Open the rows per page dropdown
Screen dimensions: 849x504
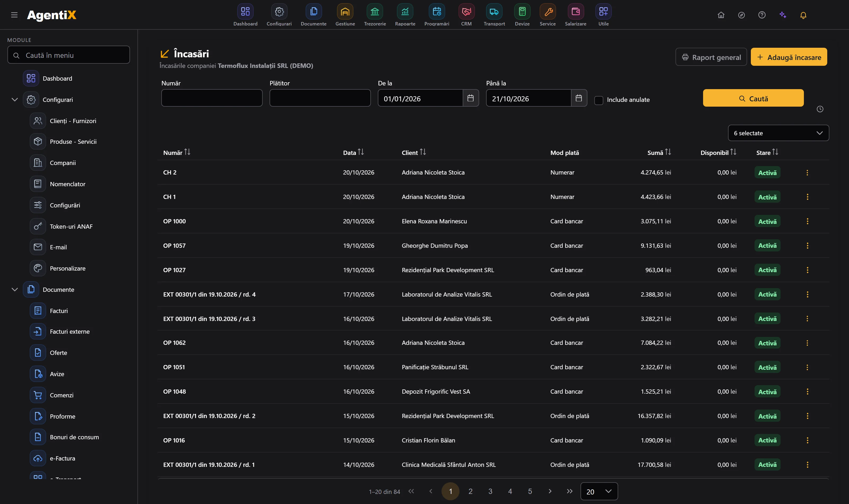[599, 491]
